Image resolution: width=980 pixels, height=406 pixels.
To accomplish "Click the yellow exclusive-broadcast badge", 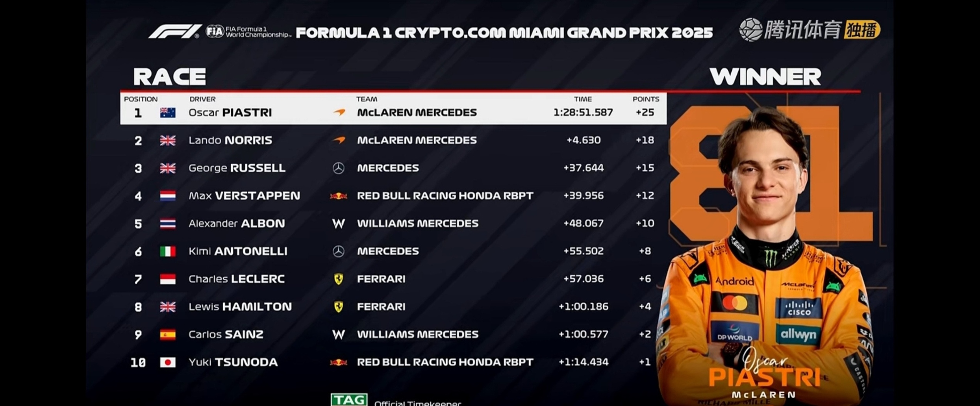I will tap(862, 30).
